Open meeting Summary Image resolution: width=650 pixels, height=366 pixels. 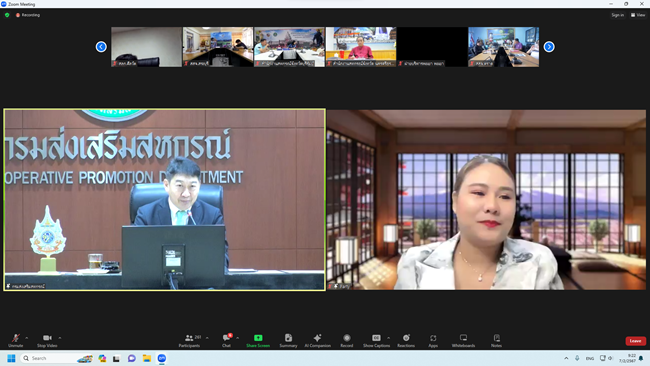pyautogui.click(x=288, y=340)
